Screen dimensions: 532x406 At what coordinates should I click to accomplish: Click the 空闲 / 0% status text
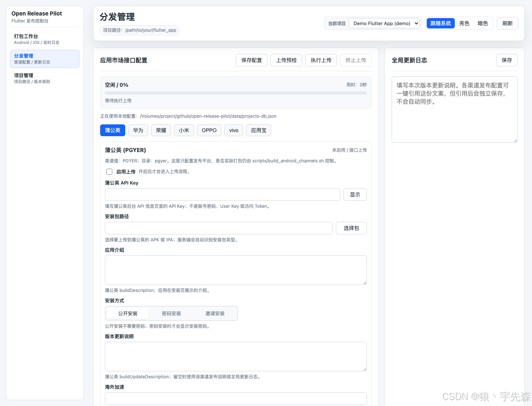[116, 85]
